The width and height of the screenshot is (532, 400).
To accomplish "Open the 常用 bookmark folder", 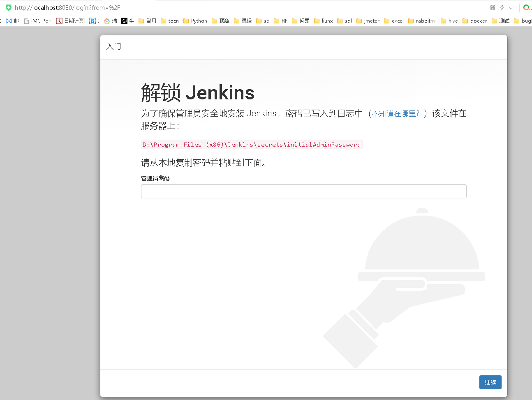I will point(147,21).
